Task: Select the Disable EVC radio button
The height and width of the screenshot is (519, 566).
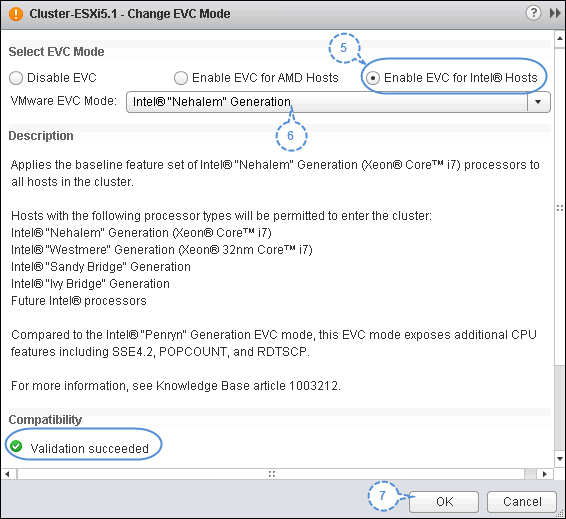Action: 16,78
